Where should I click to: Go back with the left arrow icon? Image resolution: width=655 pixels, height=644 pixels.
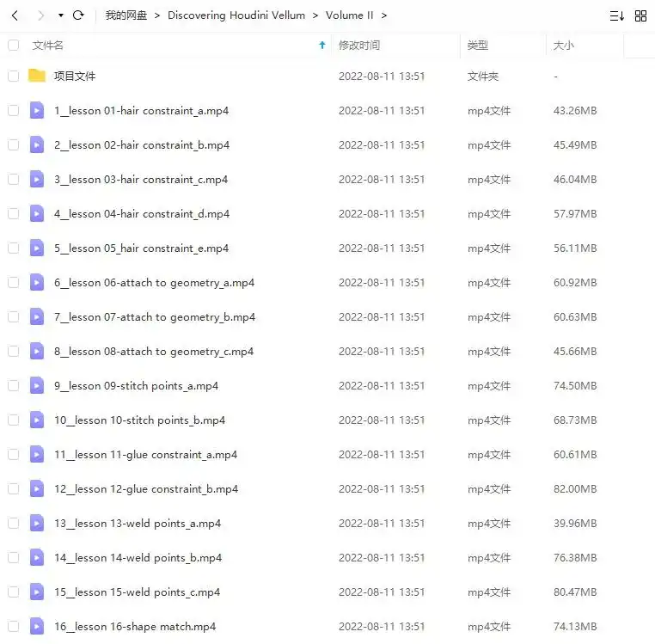click(15, 15)
